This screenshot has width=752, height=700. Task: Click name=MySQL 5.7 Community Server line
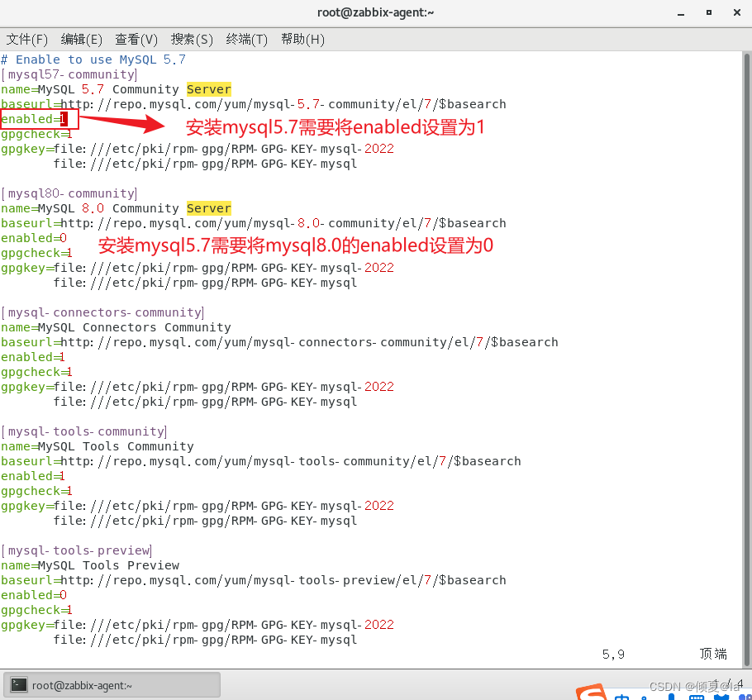coord(116,89)
